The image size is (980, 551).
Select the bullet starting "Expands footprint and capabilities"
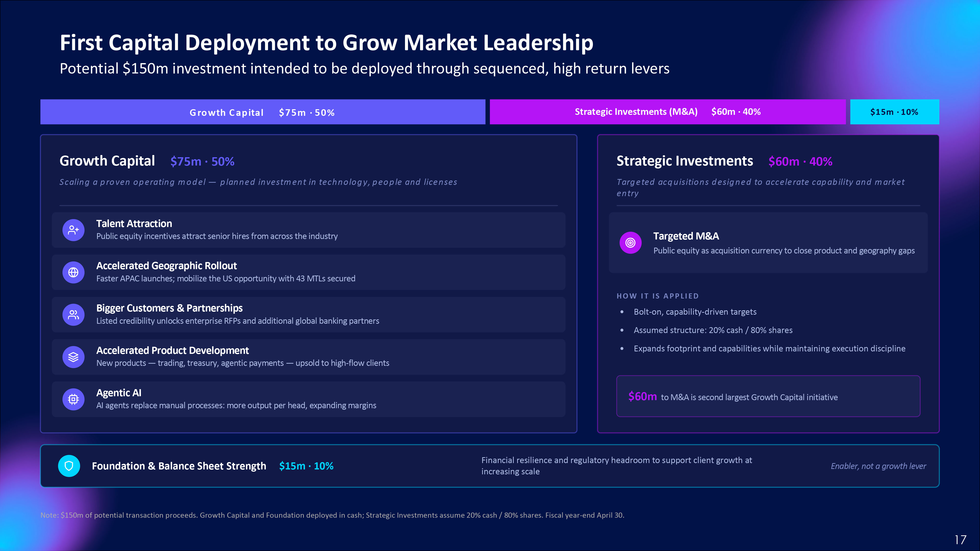click(x=769, y=349)
